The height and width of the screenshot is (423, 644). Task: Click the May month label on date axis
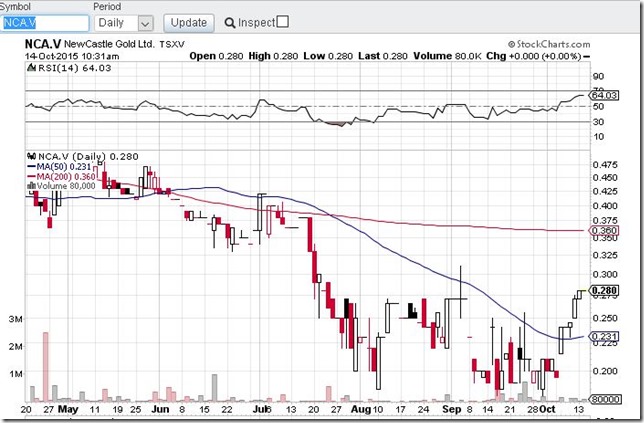[68, 409]
